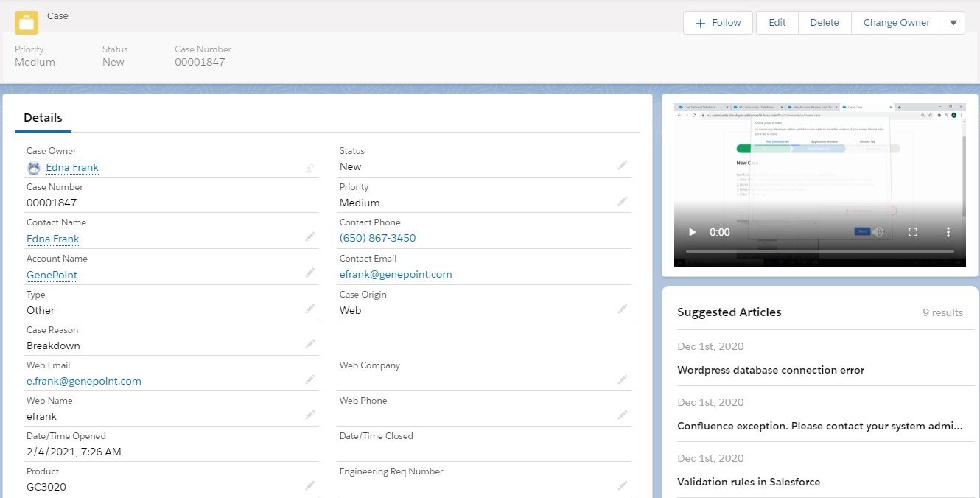980x498 pixels.
Task: Click the Follow button
Action: click(718, 23)
